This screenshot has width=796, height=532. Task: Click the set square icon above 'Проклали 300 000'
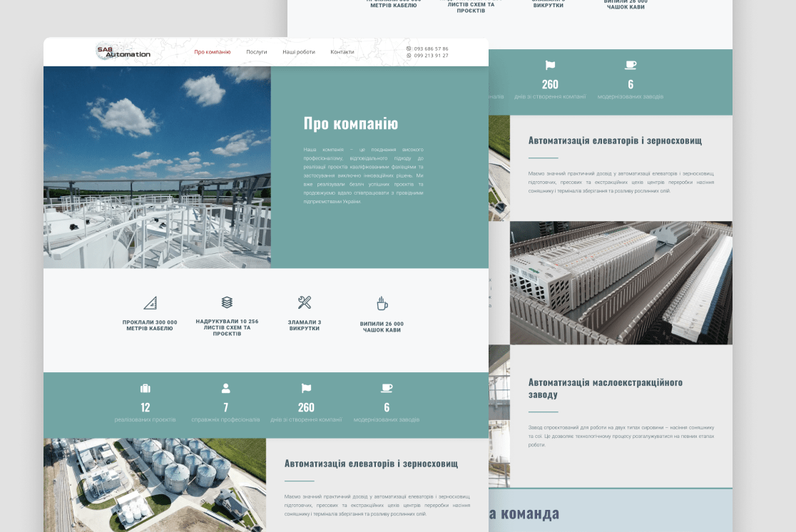tap(150, 302)
